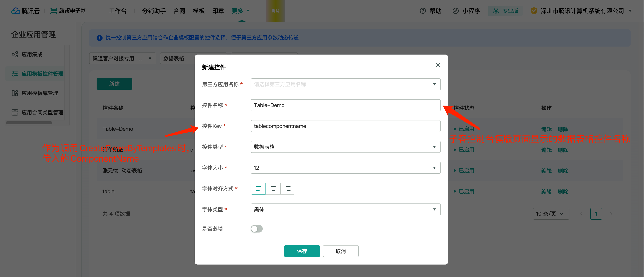Open the 10 条/页 page size dropdown
Viewport: 644px width, 277px height.
pyautogui.click(x=551, y=214)
